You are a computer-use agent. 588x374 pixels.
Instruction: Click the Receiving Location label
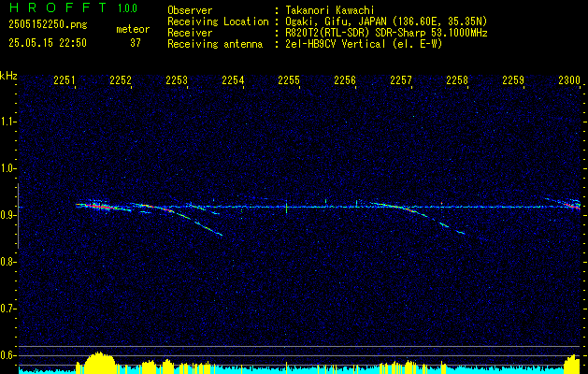218,22
